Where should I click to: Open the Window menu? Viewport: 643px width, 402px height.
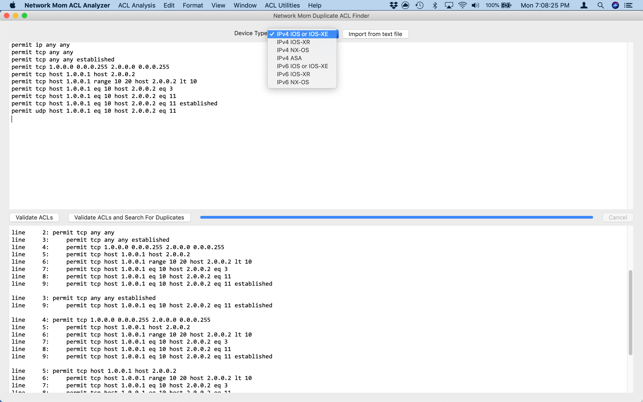pyautogui.click(x=245, y=5)
